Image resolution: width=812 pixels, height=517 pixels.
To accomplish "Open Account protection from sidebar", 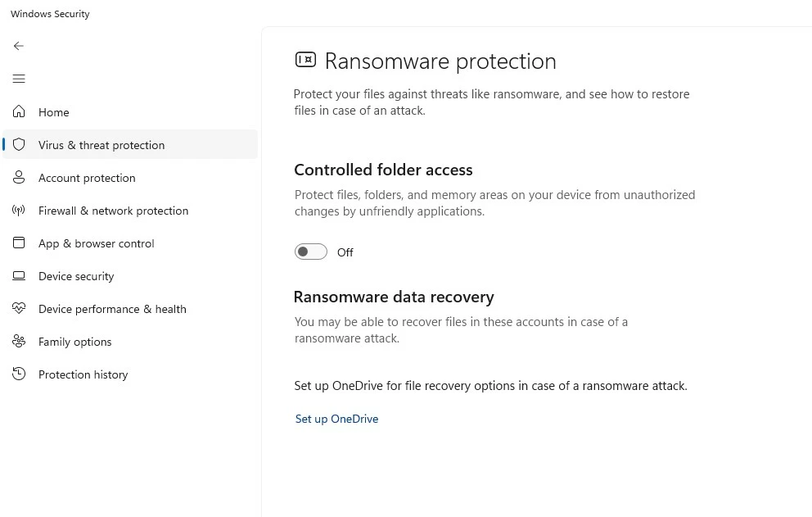I will click(x=87, y=178).
